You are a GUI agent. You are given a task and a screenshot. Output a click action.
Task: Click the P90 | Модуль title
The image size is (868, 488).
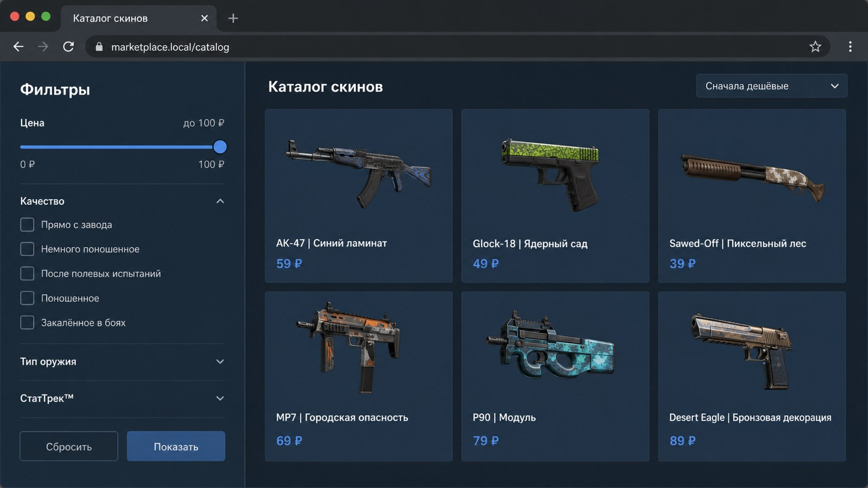point(504,418)
